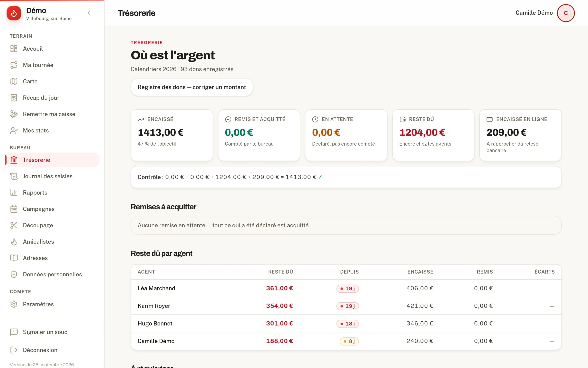Viewport: 588px width, 368px height.
Task: Click the ÉCARTS column header
Action: point(545,272)
